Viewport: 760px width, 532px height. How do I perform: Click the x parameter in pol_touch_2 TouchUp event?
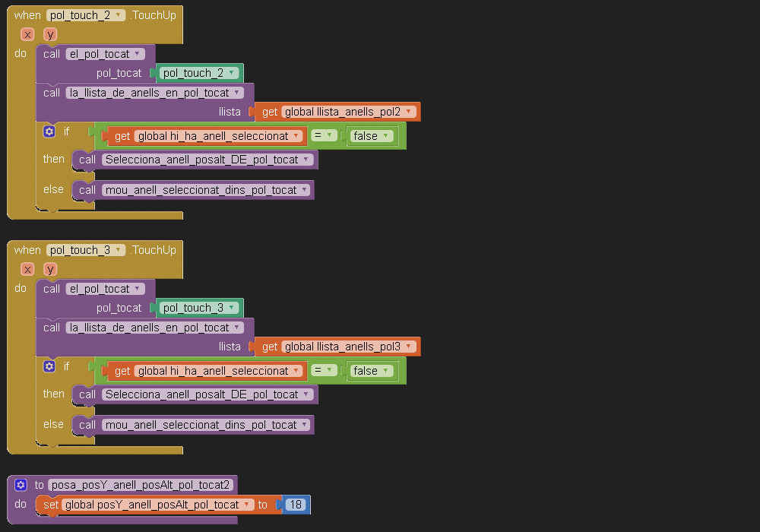pyautogui.click(x=27, y=34)
